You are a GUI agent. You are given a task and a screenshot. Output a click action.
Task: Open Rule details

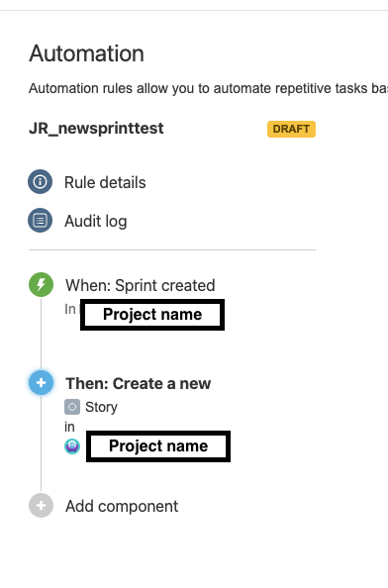(x=105, y=182)
